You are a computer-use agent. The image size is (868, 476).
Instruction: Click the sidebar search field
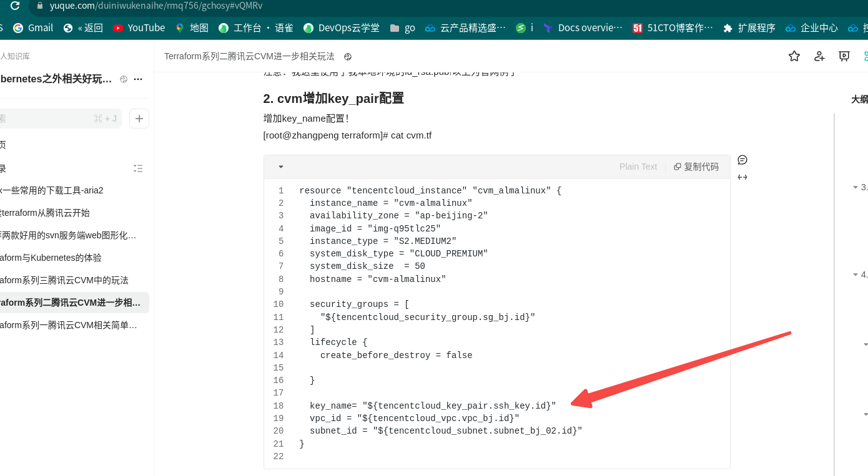61,119
